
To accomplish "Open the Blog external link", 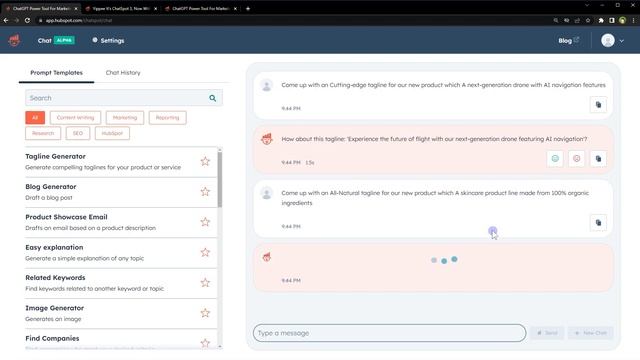I will (x=569, y=40).
